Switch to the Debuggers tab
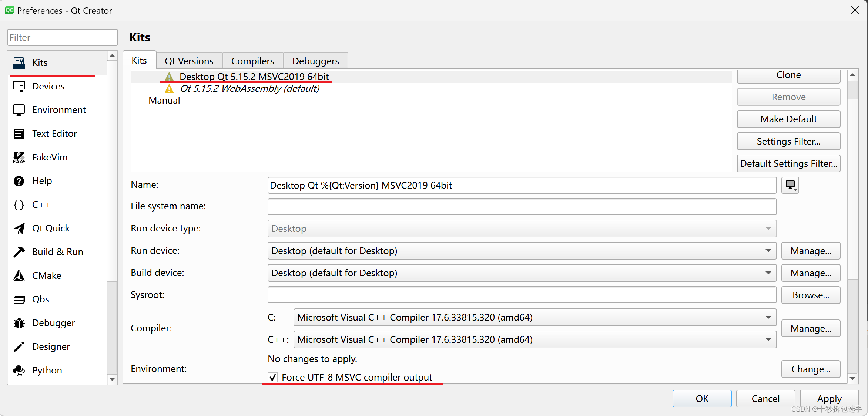 click(316, 61)
